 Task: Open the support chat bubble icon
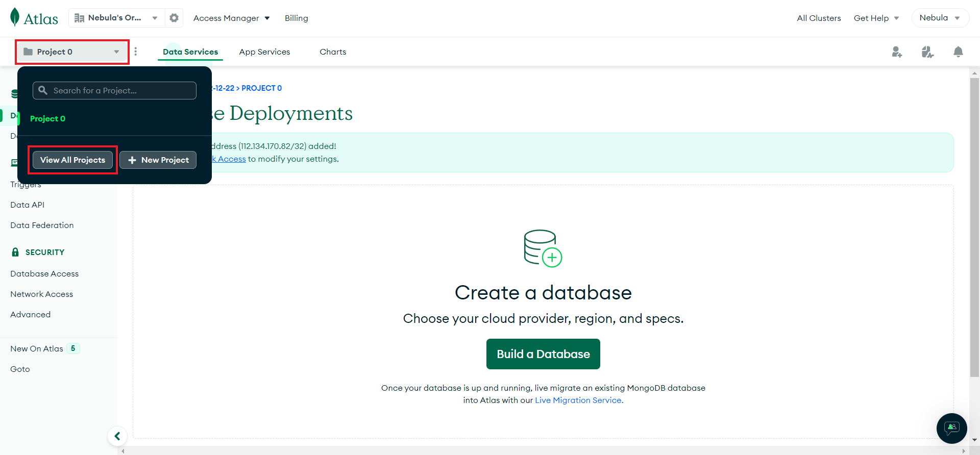[951, 428]
